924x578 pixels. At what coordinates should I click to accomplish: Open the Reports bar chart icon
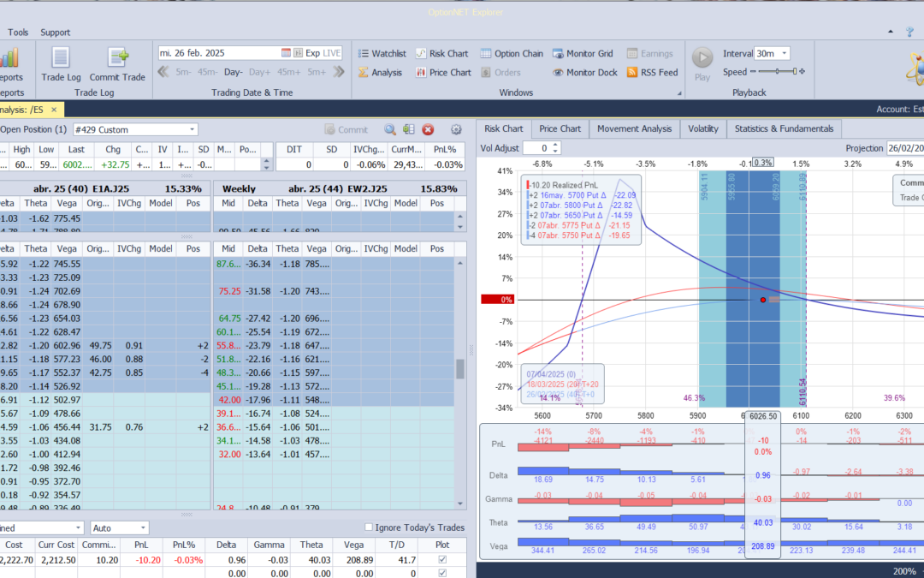pos(9,58)
